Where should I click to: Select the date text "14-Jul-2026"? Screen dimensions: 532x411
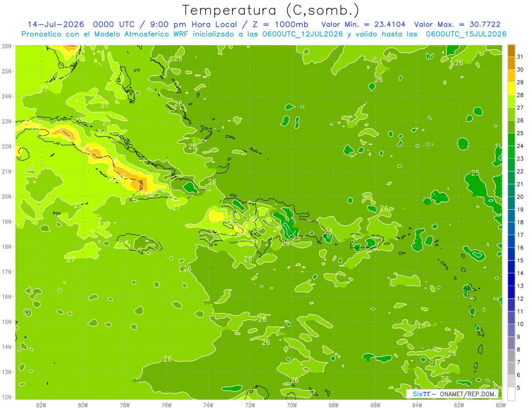coord(55,24)
